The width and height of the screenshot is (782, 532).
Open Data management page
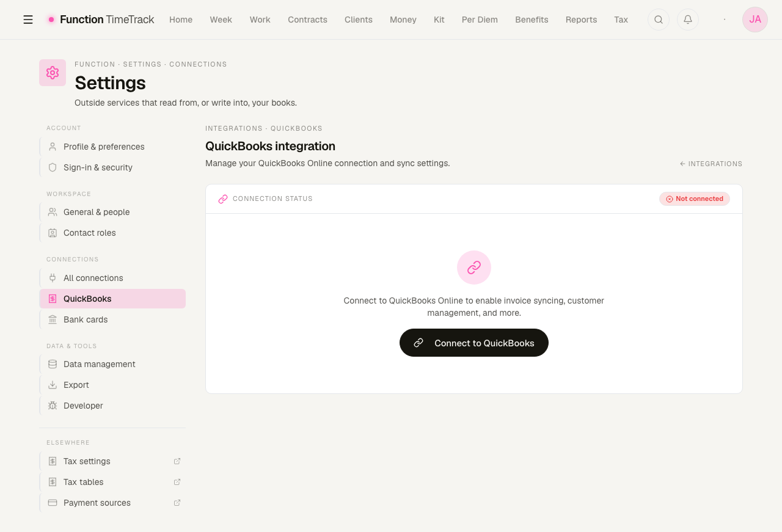click(x=112, y=364)
